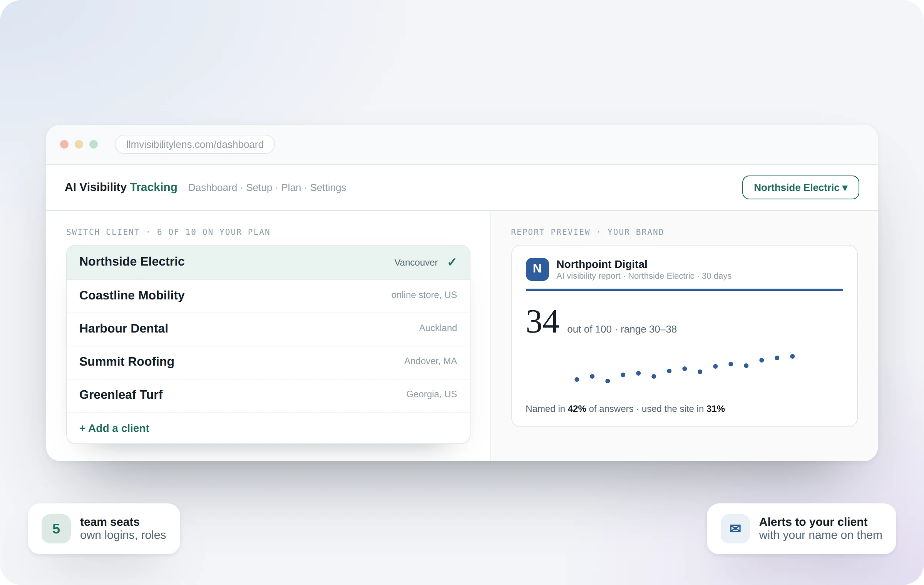Click the yellow minimize window dot
924x585 pixels.
point(79,144)
